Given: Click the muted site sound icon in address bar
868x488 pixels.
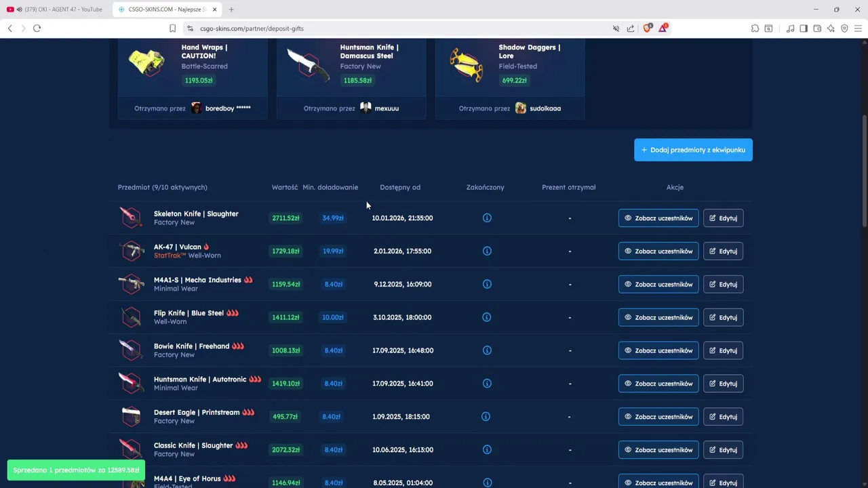Looking at the screenshot, I should tap(616, 28).
